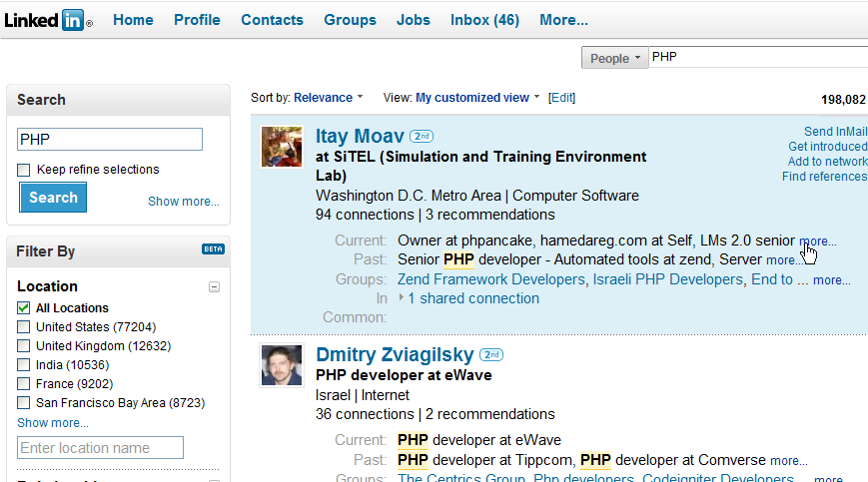Click the top PHP search box
The width and height of the screenshot is (868, 482).
[758, 58]
